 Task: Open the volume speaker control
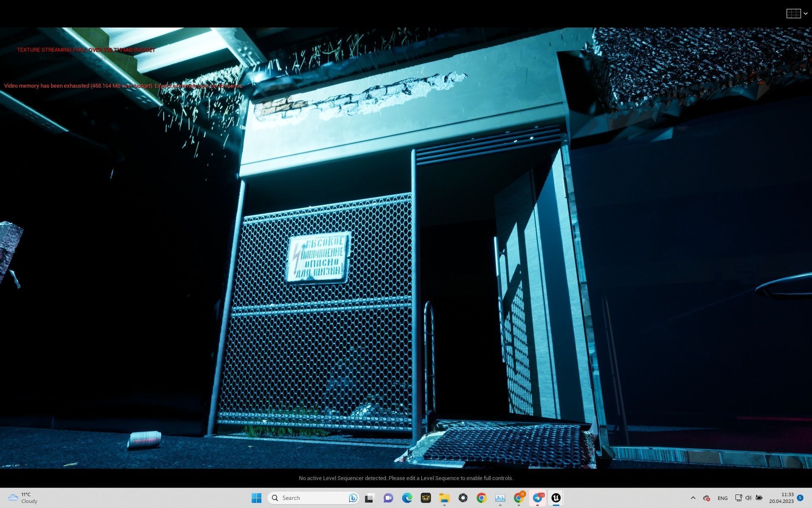[749, 498]
